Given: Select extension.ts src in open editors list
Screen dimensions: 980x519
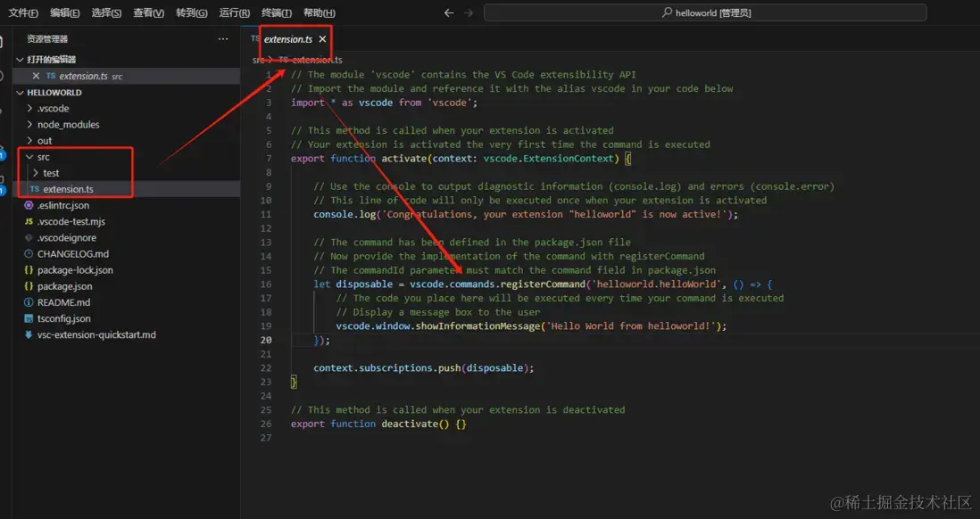Looking at the screenshot, I should (126, 76).
